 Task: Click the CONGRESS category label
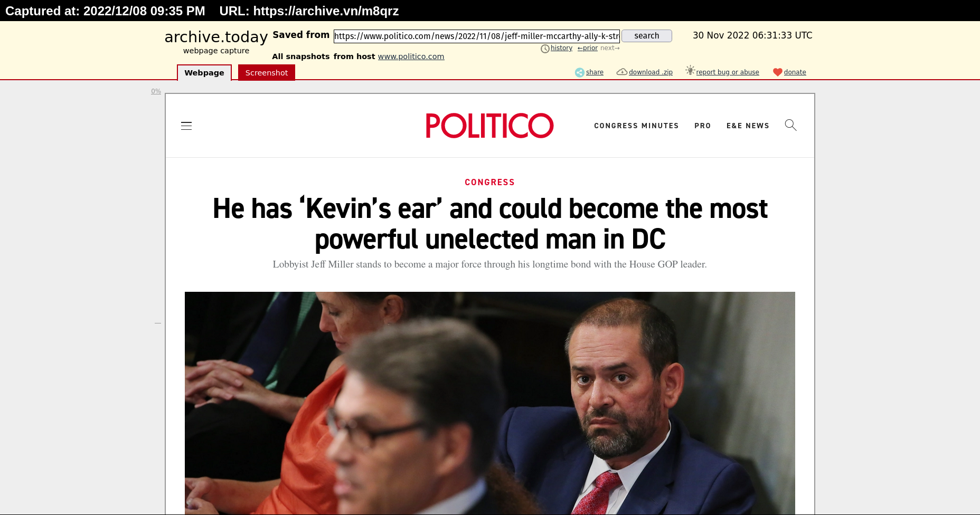coord(489,182)
